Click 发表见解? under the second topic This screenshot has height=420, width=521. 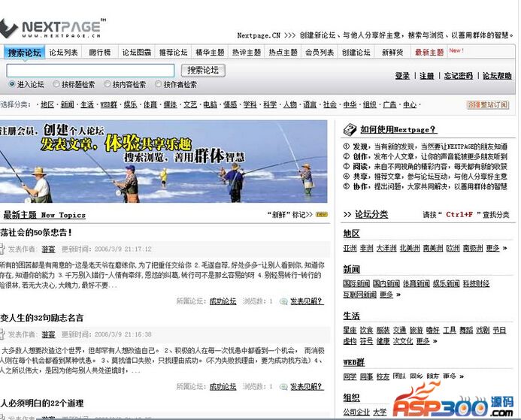(307, 387)
